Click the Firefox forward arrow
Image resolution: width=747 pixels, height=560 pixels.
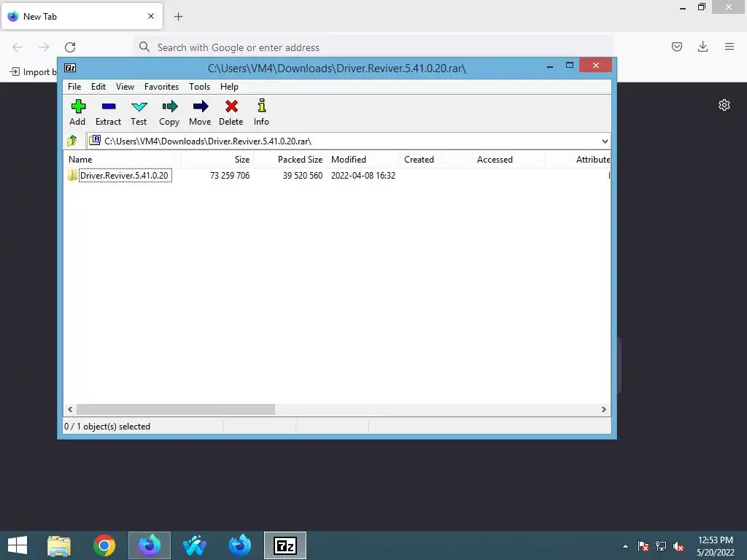coord(44,47)
